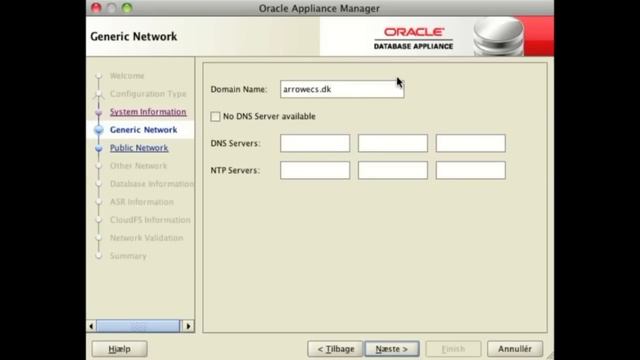
Task: Click into the Domain Name field
Action: 342,89
